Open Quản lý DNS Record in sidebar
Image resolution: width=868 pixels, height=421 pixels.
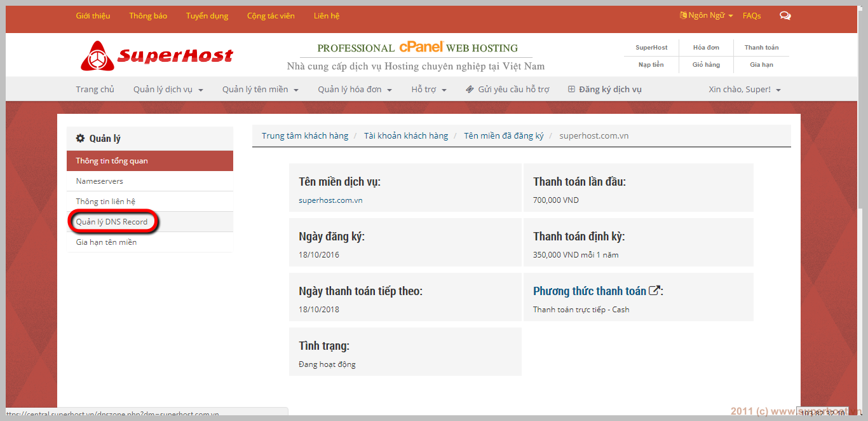tap(150, 222)
